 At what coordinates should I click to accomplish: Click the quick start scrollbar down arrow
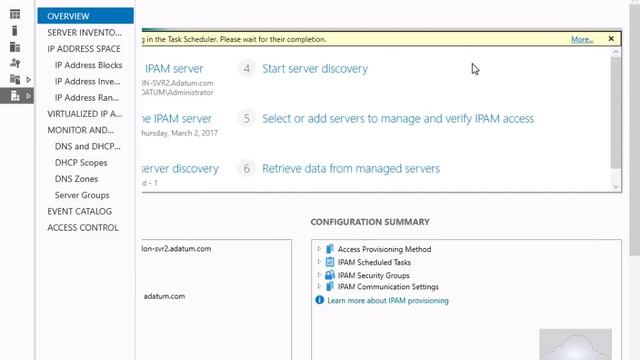click(616, 187)
